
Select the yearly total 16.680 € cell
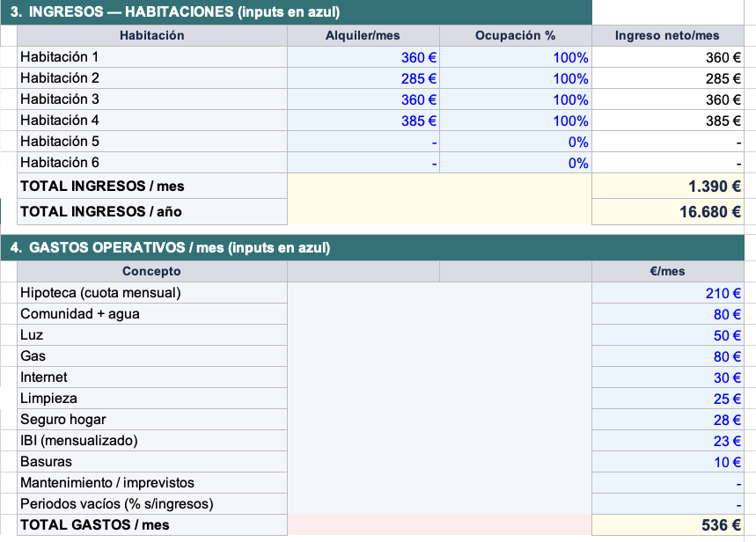[668, 212]
